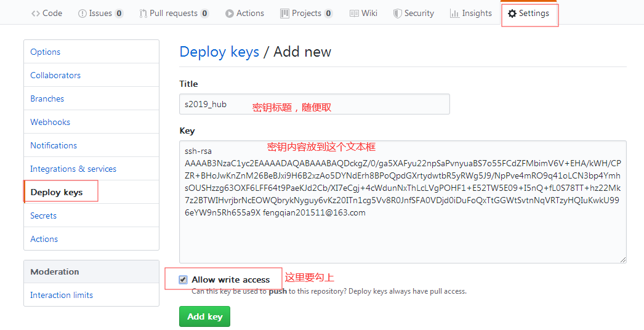This screenshot has height=330, width=644.
Task: Click the 'Add new' heading text
Action: (x=302, y=52)
